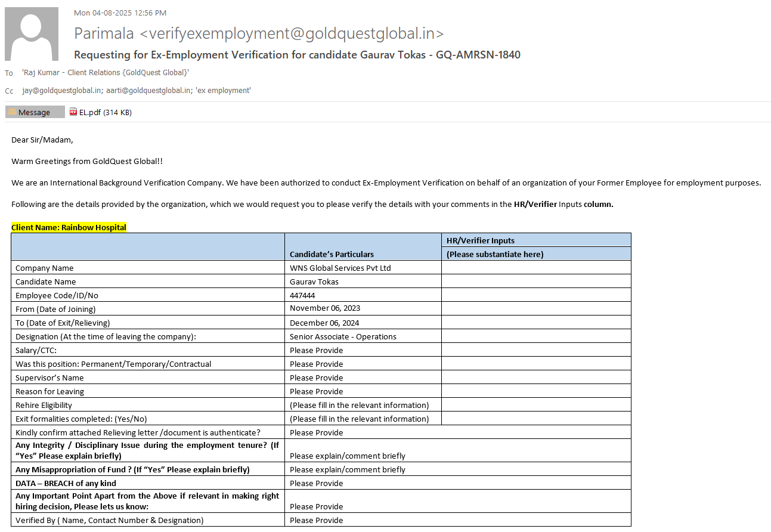The width and height of the screenshot is (771, 532).
Task: Click HR/Verifier input cell for Company Name
Action: 535,268
